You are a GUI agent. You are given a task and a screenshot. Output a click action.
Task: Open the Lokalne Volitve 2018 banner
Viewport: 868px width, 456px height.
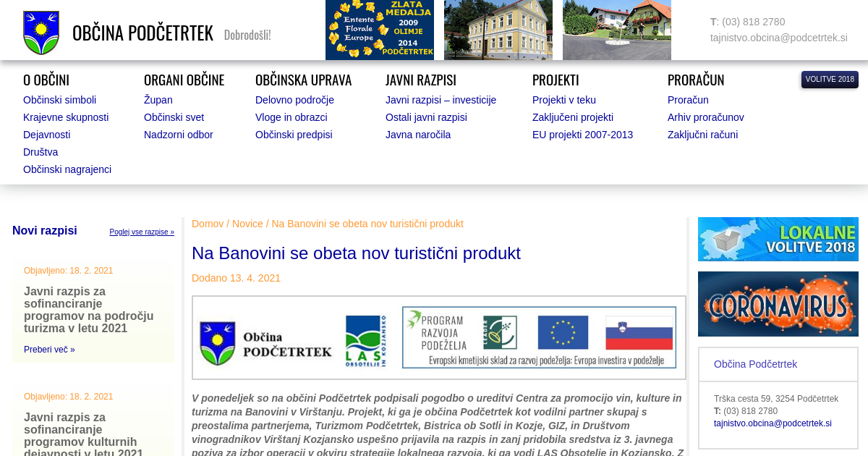tap(778, 239)
